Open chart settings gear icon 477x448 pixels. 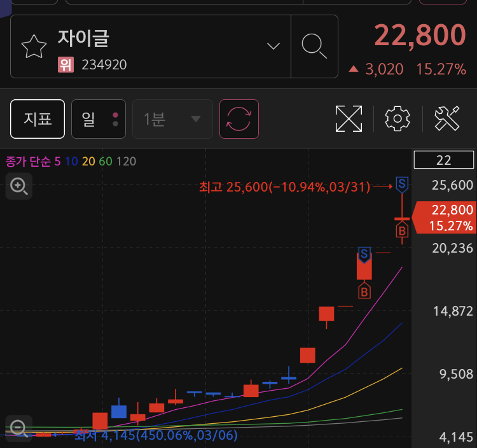pos(397,119)
